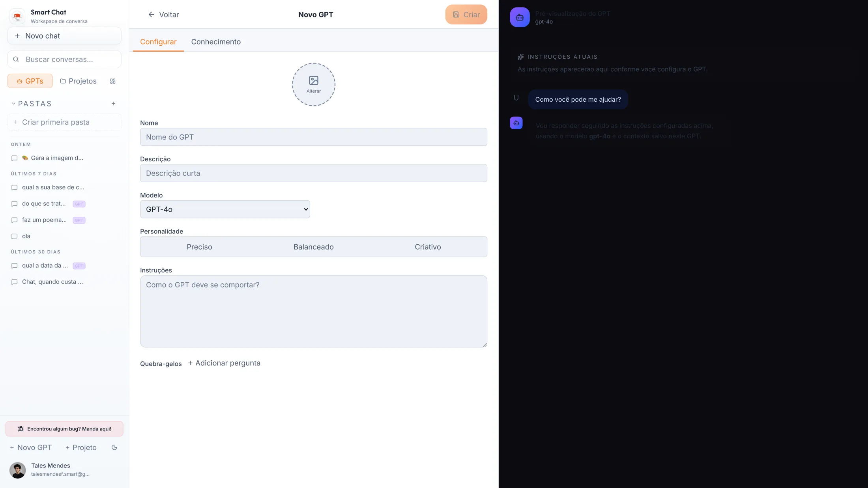The image size is (868, 488).
Task: Switch personality to Balanceado
Action: click(x=313, y=247)
